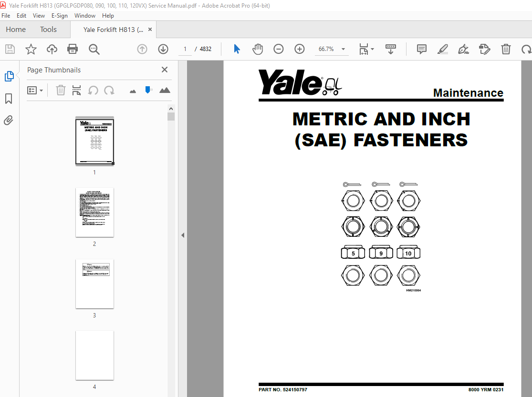Image resolution: width=532 pixels, height=397 pixels.
Task: Go to next page arrow
Action: (163, 49)
